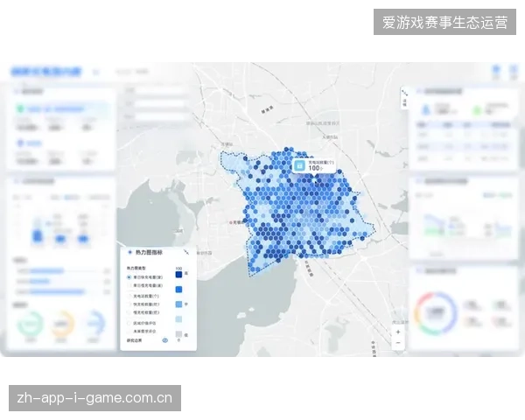
Task: Click the 热力图指标 panel title
Action: click(149, 252)
